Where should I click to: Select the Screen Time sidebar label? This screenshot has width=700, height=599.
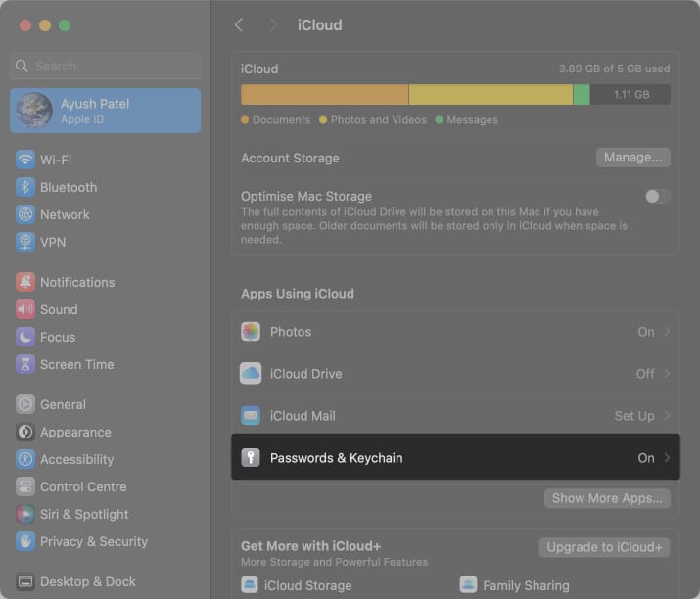click(x=77, y=364)
